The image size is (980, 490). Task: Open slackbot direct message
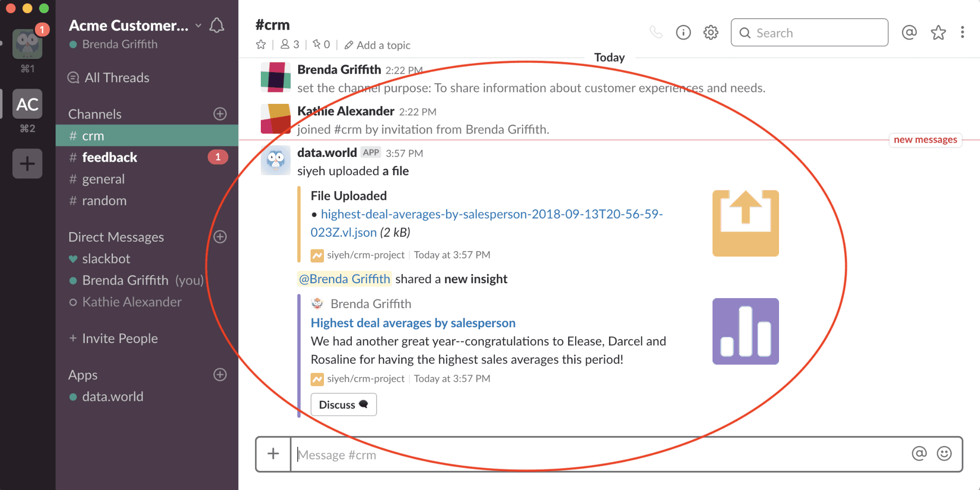coord(147,259)
